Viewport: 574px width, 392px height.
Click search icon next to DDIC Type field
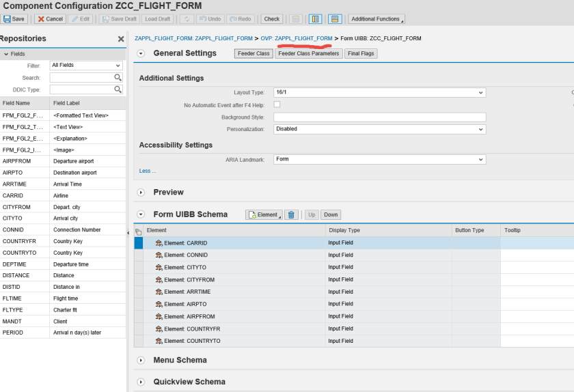coord(118,89)
